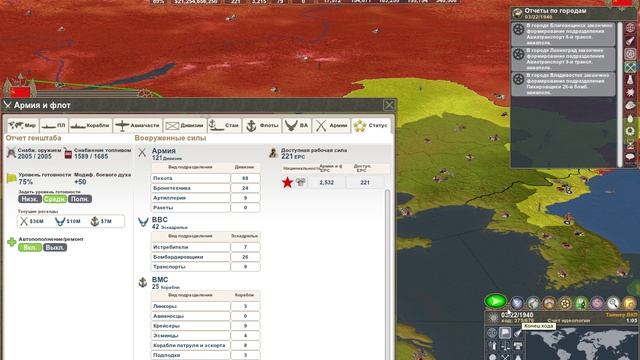Open the blue eagle department icon
The image size is (640, 360).
pyautogui.click(x=517, y=303)
